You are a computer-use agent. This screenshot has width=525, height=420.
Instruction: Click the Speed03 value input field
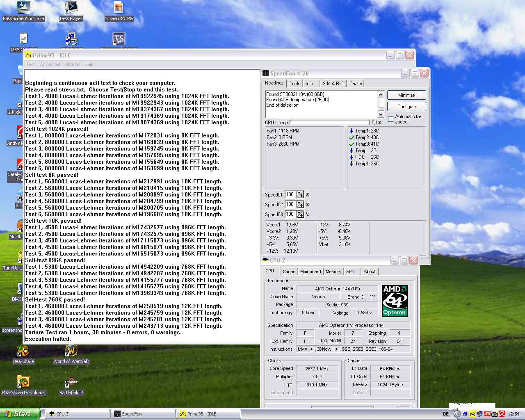(x=290, y=214)
